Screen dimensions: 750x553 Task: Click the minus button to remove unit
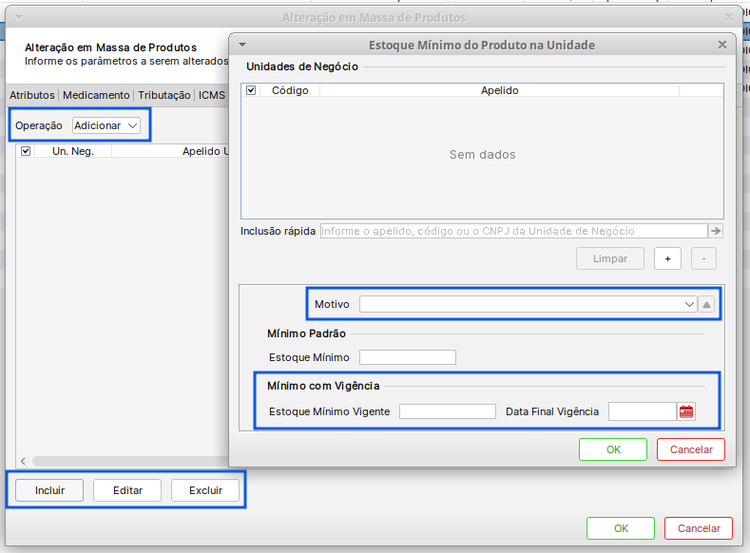(703, 258)
